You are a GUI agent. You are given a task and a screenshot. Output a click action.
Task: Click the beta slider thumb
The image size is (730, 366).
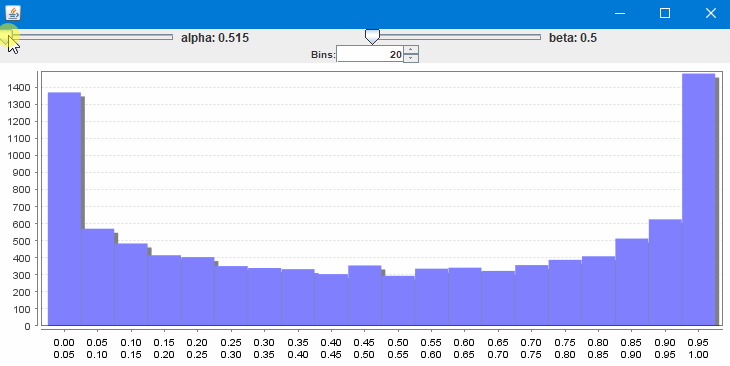point(372,37)
